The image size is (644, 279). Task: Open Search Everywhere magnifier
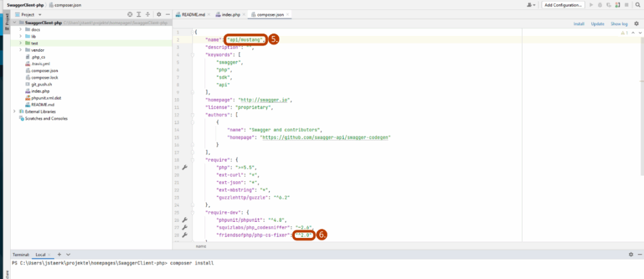tap(637, 5)
